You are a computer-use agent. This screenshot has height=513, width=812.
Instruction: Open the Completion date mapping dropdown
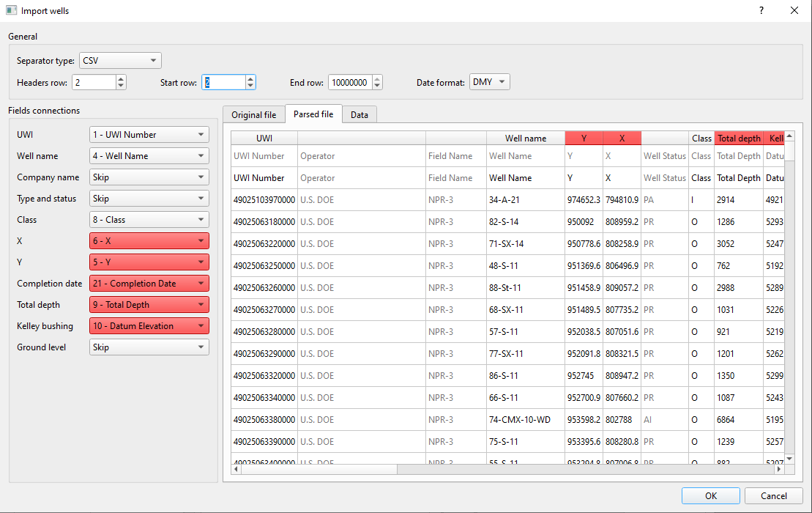click(149, 283)
